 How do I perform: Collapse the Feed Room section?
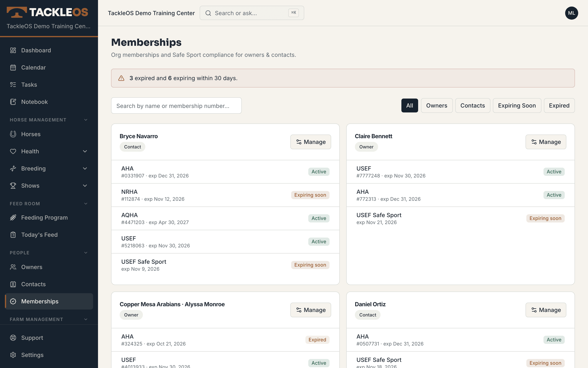click(x=86, y=204)
